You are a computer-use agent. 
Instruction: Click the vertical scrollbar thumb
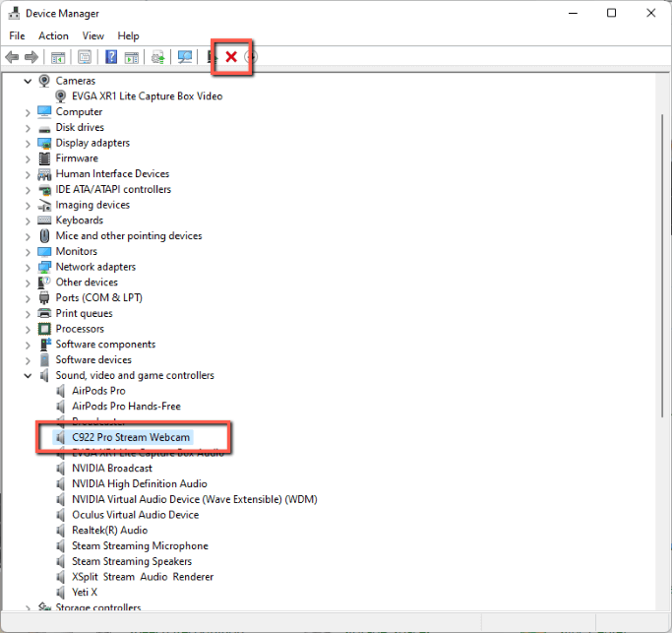tap(662, 265)
